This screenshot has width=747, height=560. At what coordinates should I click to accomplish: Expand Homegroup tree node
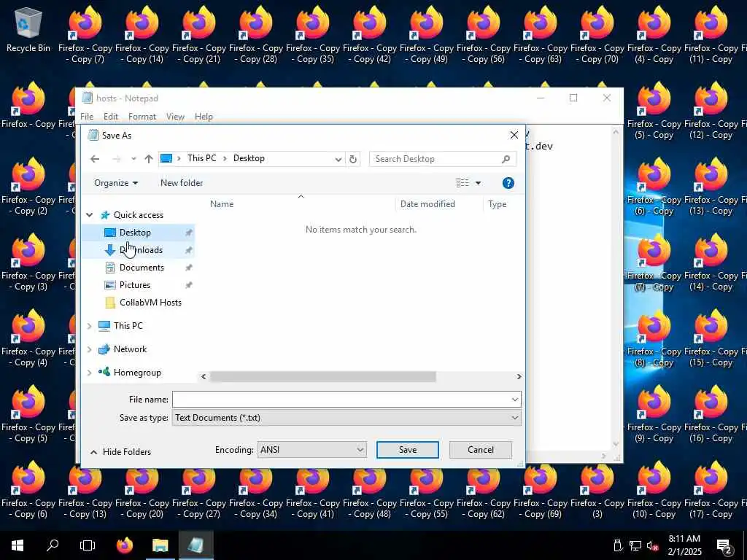click(90, 373)
